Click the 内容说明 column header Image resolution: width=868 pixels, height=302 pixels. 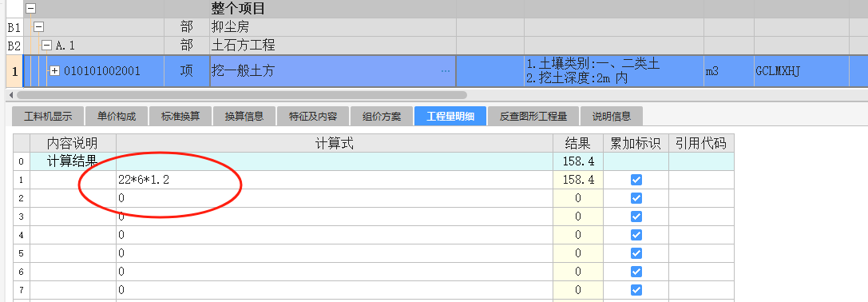[x=73, y=144]
